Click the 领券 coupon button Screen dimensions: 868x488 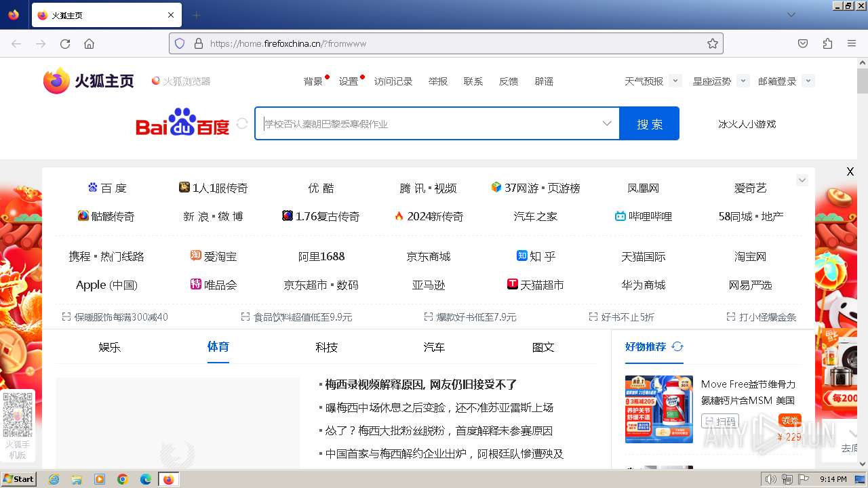coord(790,420)
